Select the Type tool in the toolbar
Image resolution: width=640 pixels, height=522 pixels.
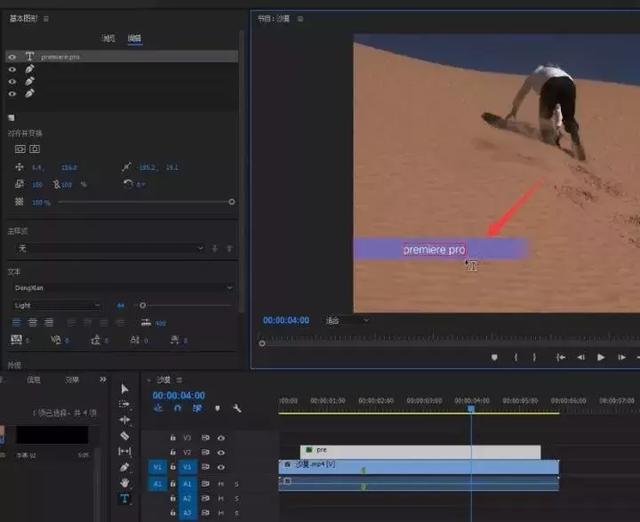pos(124,498)
